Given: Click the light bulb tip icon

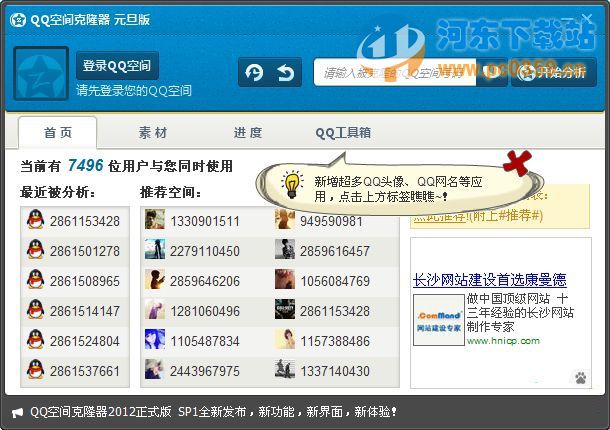Looking at the screenshot, I should pos(292,185).
